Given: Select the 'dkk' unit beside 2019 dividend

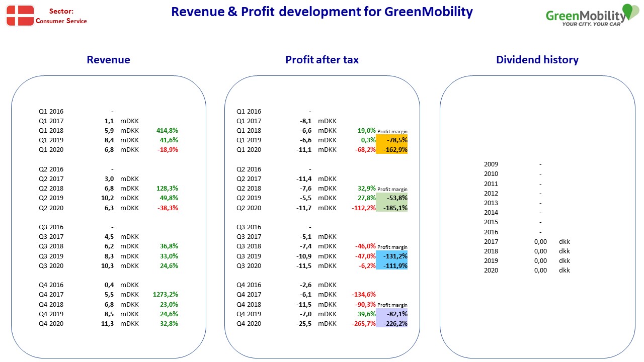Looking at the screenshot, I should pyautogui.click(x=565, y=261).
